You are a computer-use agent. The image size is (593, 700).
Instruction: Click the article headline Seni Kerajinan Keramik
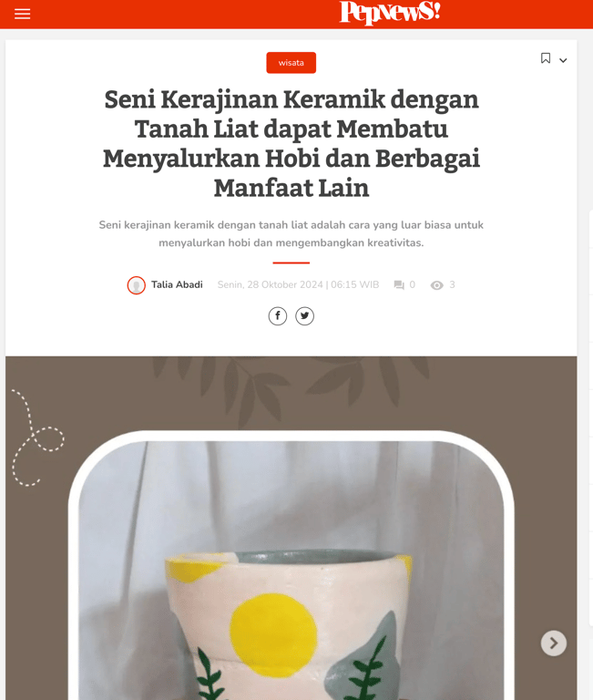(x=291, y=143)
